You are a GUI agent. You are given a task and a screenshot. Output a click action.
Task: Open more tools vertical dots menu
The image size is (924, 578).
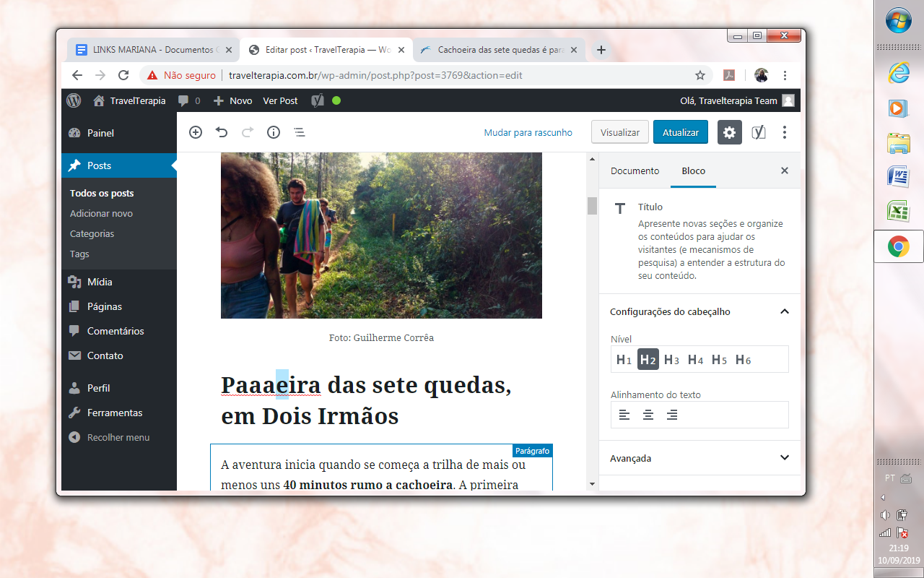(785, 132)
